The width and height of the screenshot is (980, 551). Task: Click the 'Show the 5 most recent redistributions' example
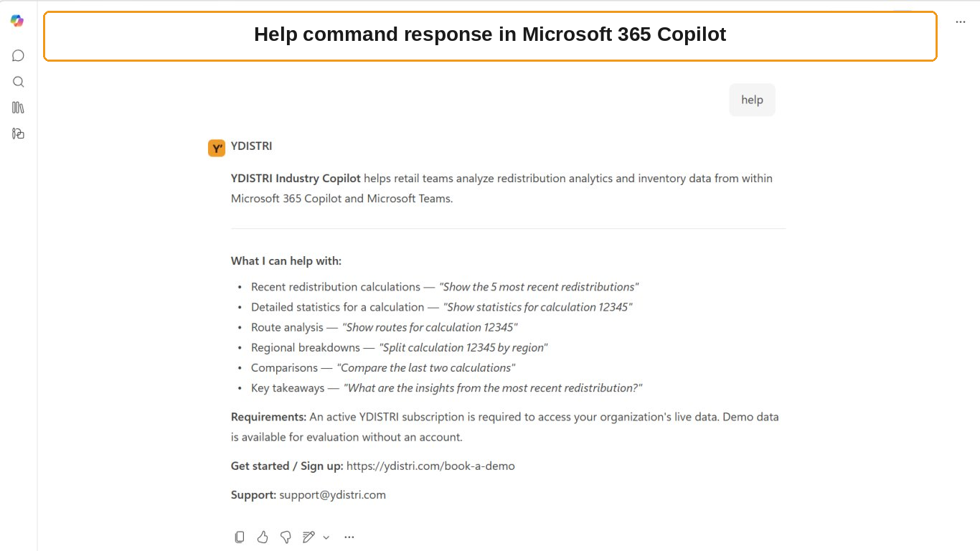point(539,287)
